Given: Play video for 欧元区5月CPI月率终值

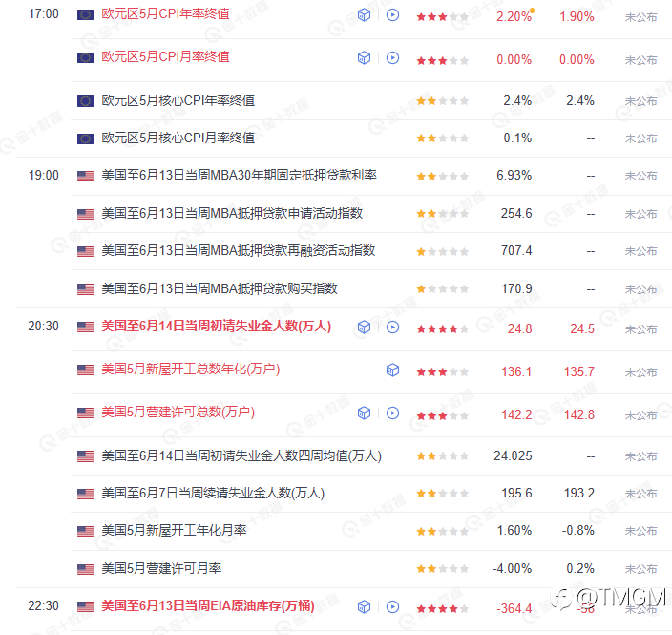Looking at the screenshot, I should click(392, 58).
